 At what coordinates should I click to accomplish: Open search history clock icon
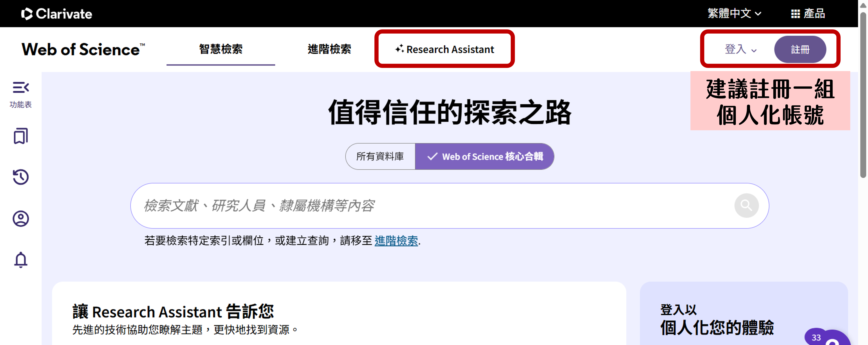[21, 177]
